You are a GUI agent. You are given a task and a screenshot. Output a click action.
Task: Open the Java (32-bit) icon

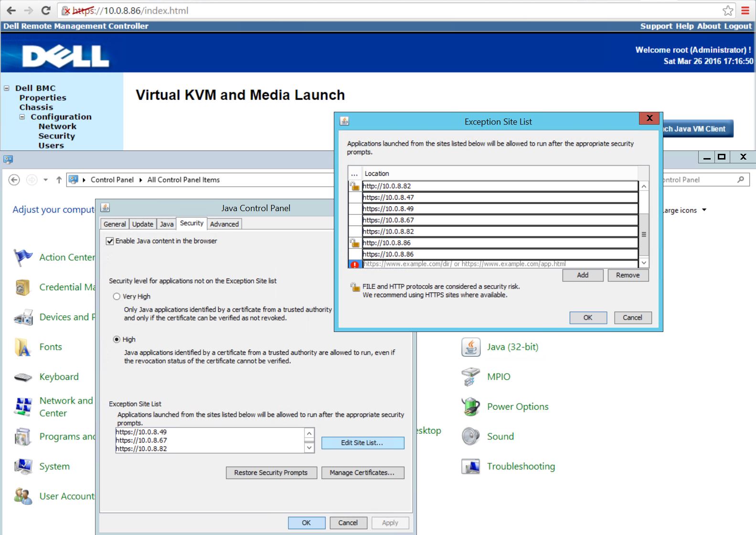(470, 347)
